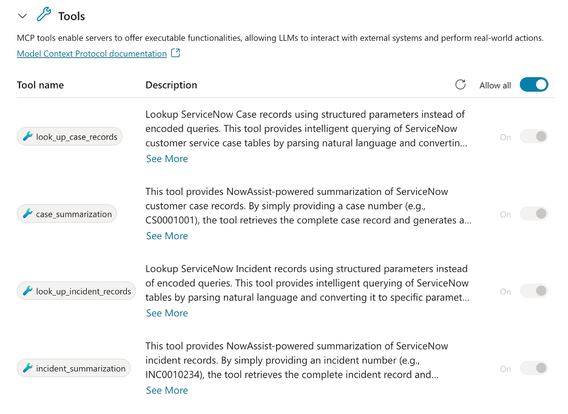Image resolution: width=568 pixels, height=414 pixels.
Task: Click the refresh tools list icon
Action: [x=460, y=85]
